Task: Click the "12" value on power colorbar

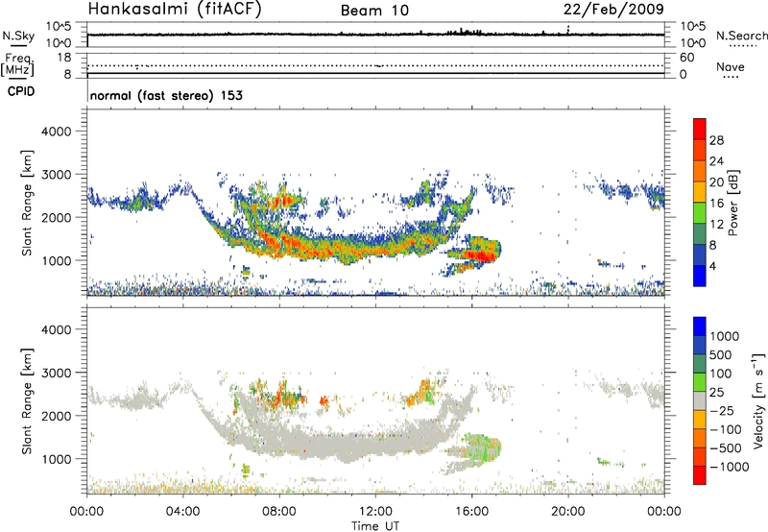Action: pos(716,225)
